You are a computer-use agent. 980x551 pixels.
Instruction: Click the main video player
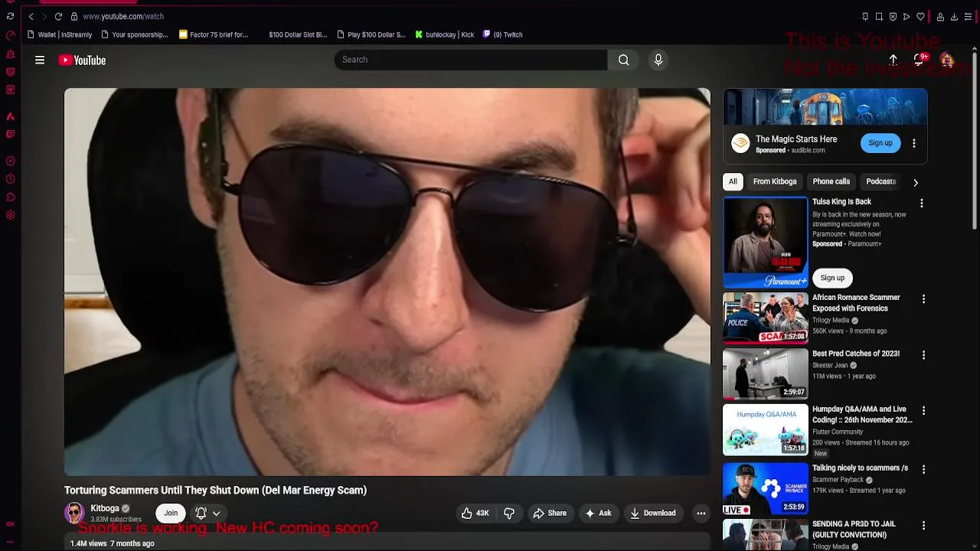click(x=387, y=282)
